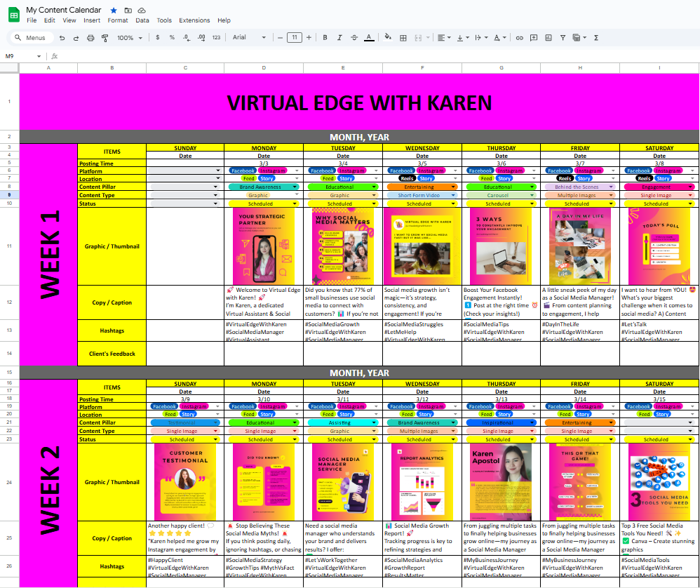Screen dimensions: 700x588
Task: Open Short Form Video content type dropdown
Action: click(x=422, y=196)
